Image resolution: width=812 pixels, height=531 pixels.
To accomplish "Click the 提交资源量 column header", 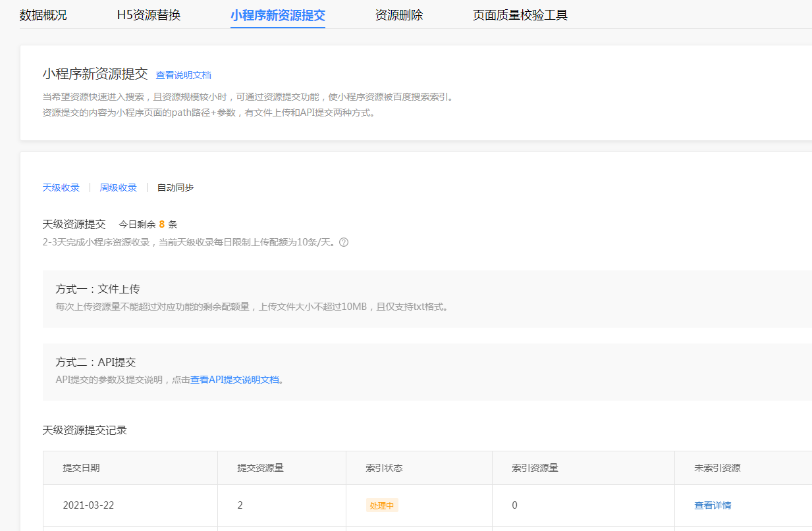I will pos(261,468).
